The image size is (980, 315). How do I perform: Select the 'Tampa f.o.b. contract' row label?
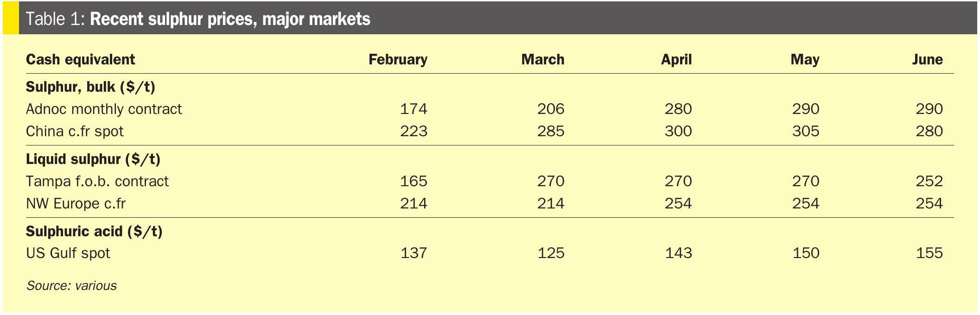pyautogui.click(x=97, y=181)
